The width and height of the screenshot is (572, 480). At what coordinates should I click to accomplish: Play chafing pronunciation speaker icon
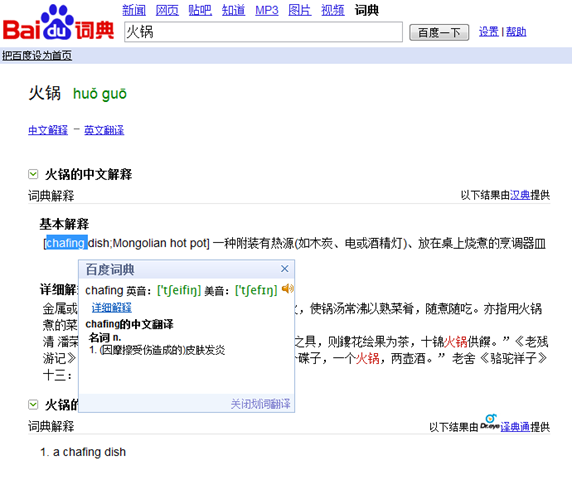(287, 289)
